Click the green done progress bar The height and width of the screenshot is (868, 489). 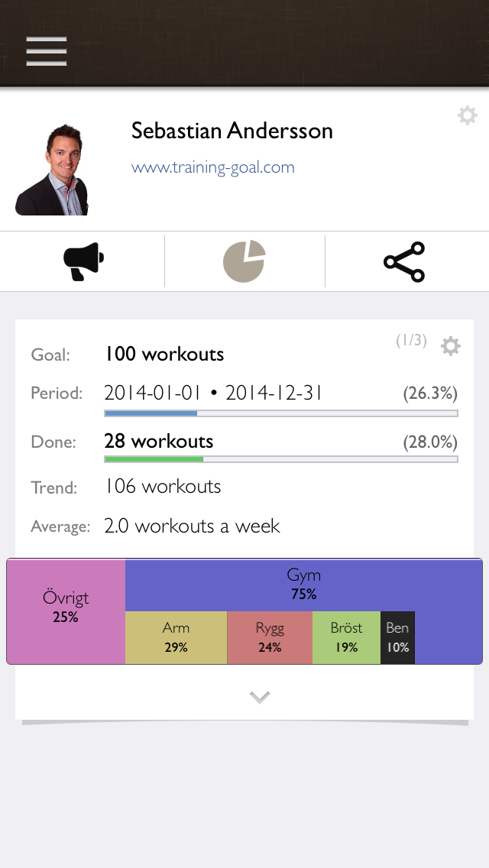click(280, 459)
